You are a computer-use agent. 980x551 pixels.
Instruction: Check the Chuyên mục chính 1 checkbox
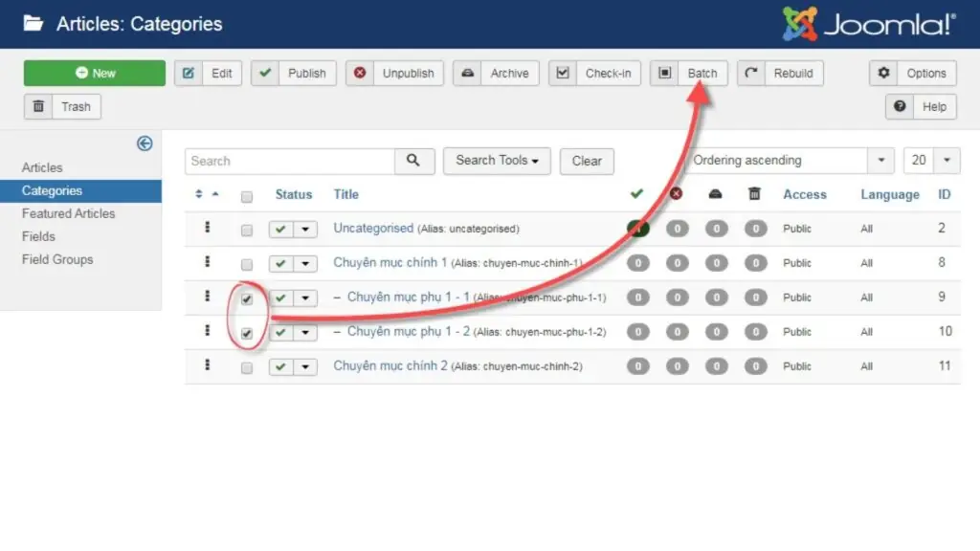247,265
